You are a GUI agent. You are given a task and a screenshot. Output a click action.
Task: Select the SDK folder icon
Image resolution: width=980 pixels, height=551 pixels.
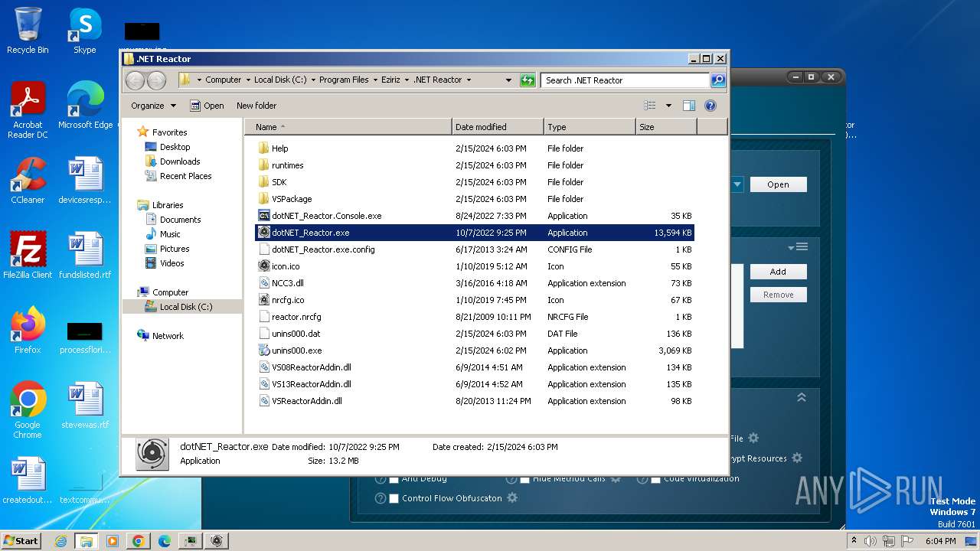[264, 182]
